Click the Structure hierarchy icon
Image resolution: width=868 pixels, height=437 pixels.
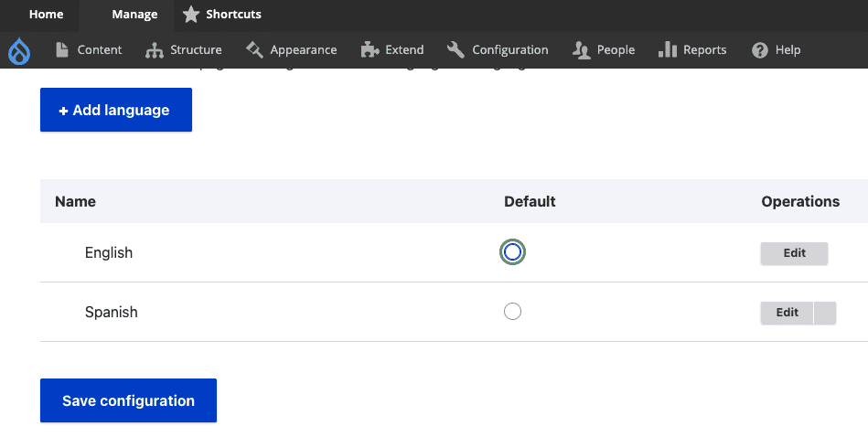(x=154, y=50)
